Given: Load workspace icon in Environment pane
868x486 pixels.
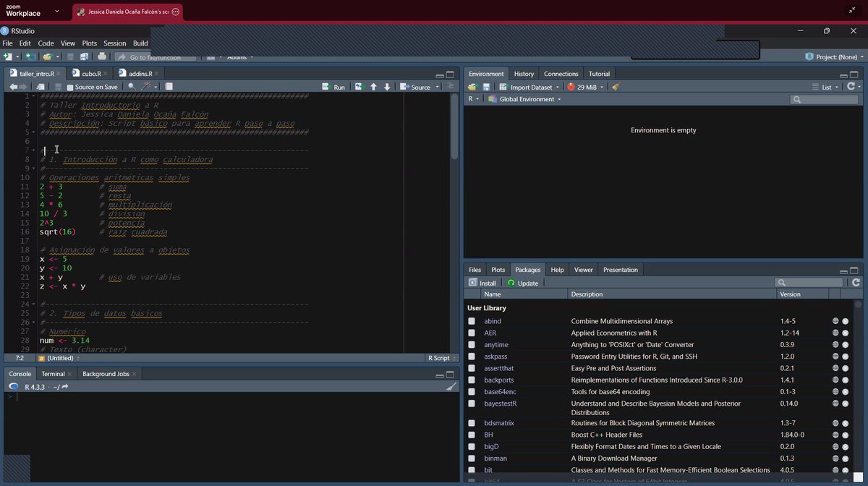Looking at the screenshot, I should [x=472, y=87].
